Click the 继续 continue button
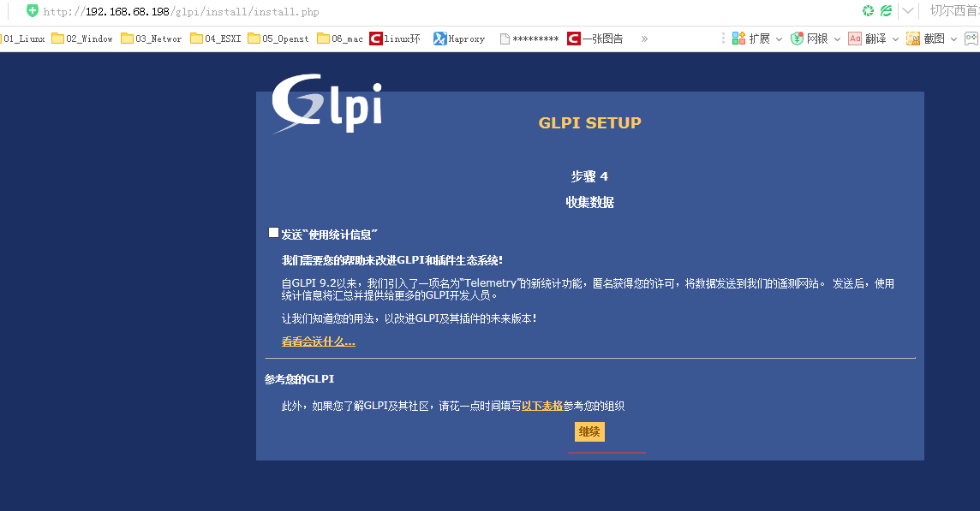The height and width of the screenshot is (511, 980). 589,431
